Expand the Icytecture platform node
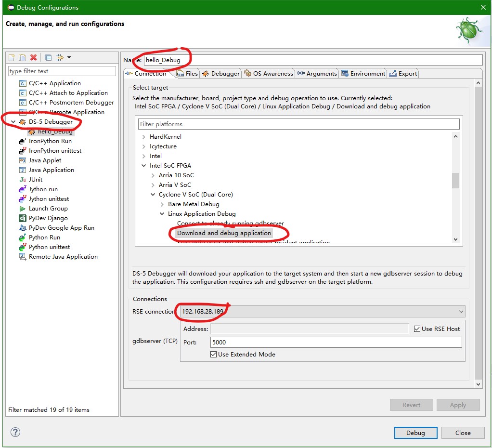 [x=144, y=146]
